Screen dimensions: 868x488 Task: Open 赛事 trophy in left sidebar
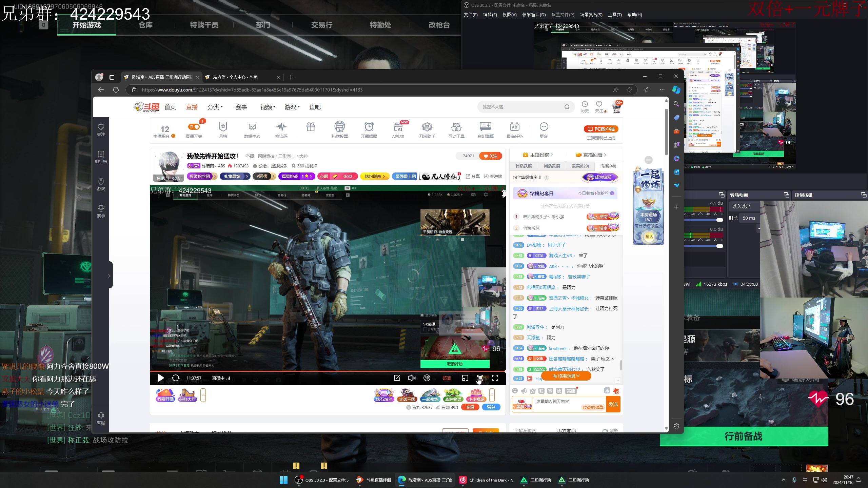pos(101,211)
